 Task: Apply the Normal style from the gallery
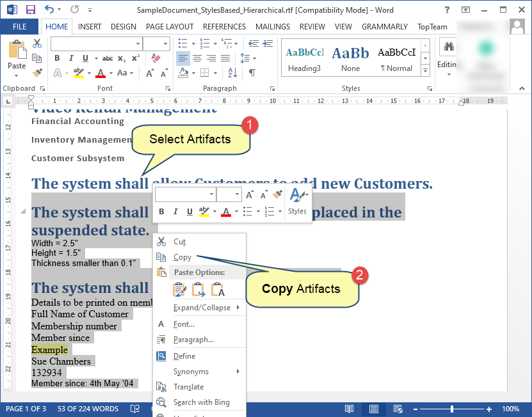click(397, 58)
